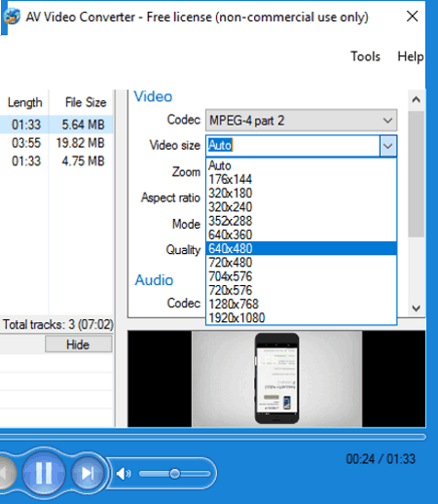Click the playback seek bar

pos(212,438)
